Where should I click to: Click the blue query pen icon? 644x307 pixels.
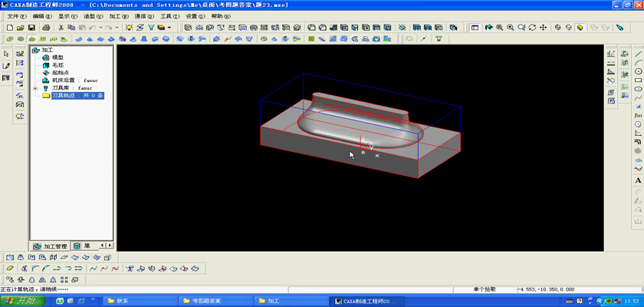pyautogui.click(x=619, y=28)
